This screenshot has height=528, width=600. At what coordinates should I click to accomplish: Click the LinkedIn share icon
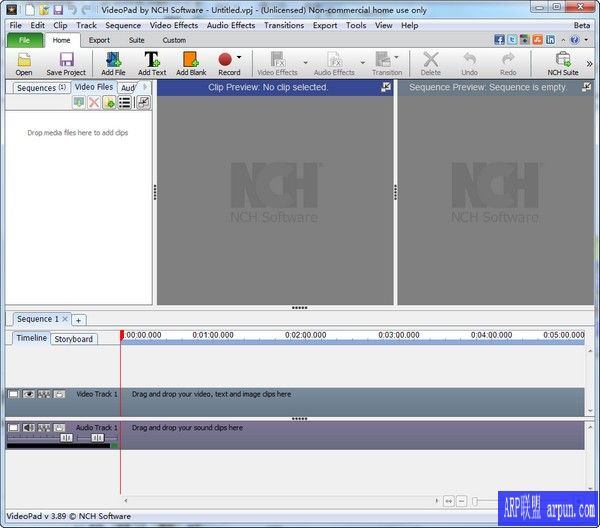[550, 40]
